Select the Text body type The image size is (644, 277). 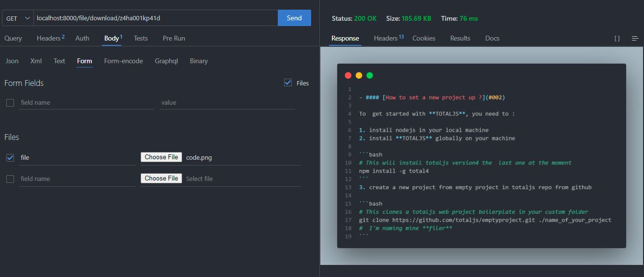point(59,61)
